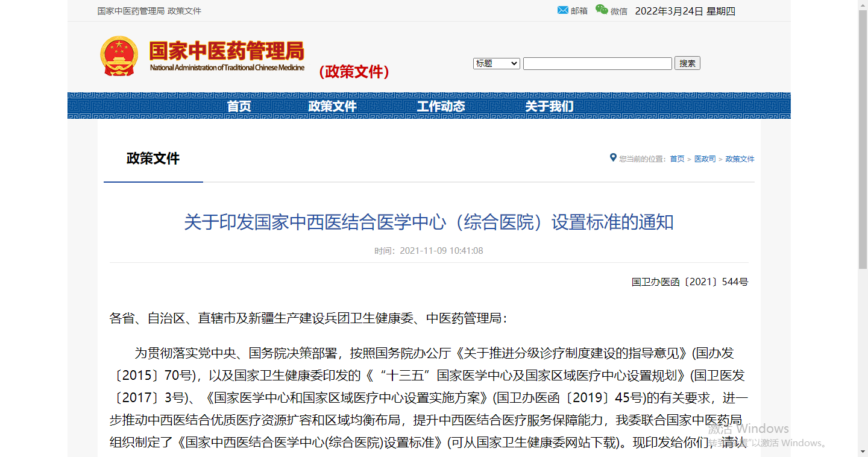Click the mail envelope icon
This screenshot has width=868, height=457.
pos(563,10)
